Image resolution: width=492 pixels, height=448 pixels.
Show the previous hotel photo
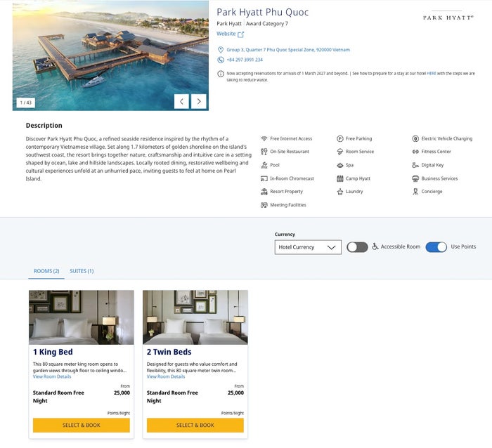tap(181, 101)
